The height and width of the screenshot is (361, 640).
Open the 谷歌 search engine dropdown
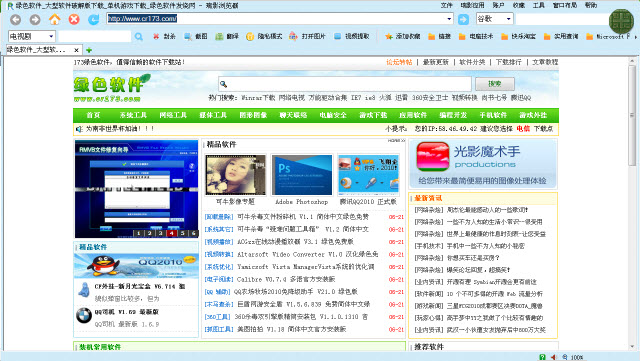click(508, 19)
